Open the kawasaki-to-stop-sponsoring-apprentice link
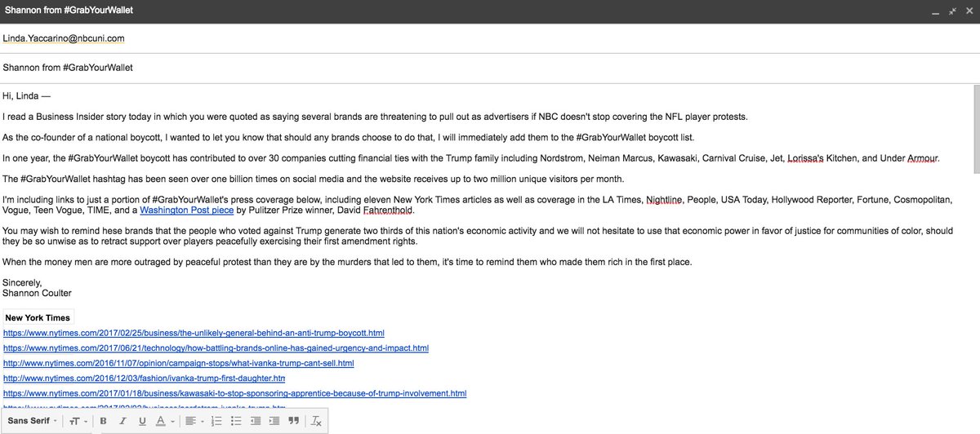 234,393
